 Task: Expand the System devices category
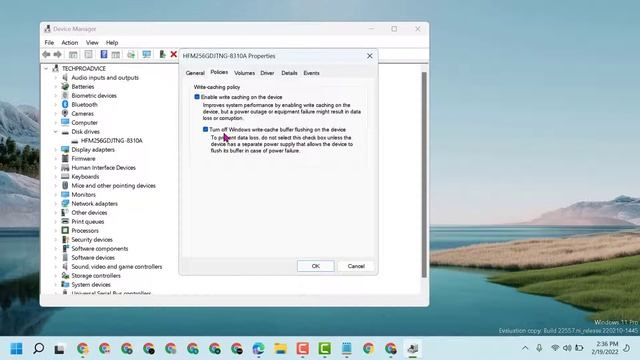click(x=56, y=284)
